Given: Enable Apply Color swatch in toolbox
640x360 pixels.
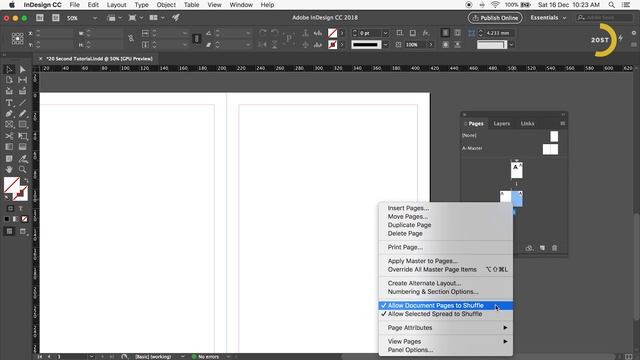Looking at the screenshot, I should (x=7, y=219).
